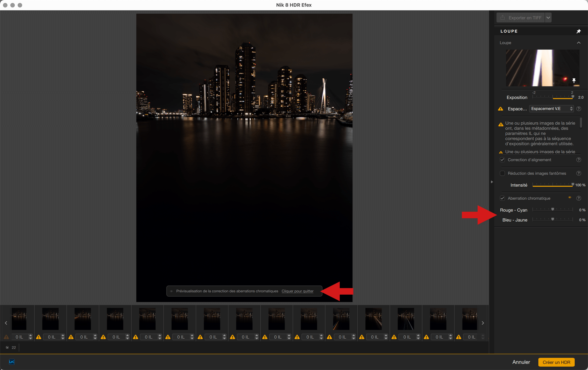Adjust IL stepper of the second filmstrip image
588x370 pixels.
coord(63,337)
